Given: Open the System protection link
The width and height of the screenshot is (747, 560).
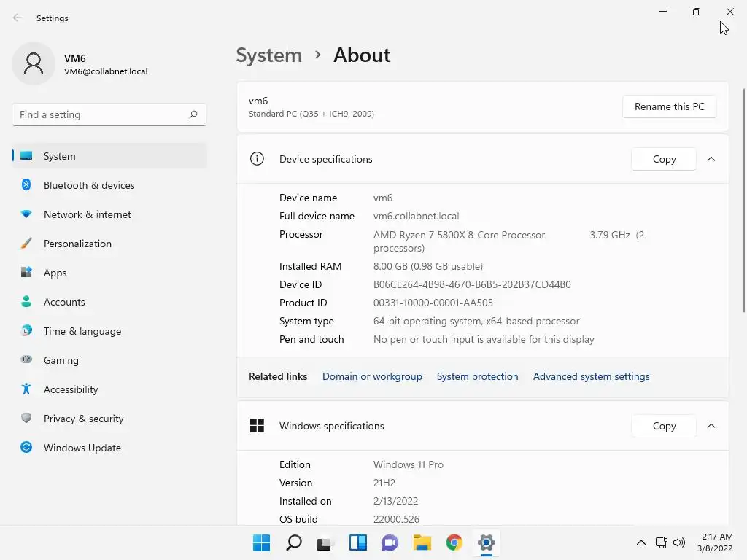Looking at the screenshot, I should [x=477, y=376].
